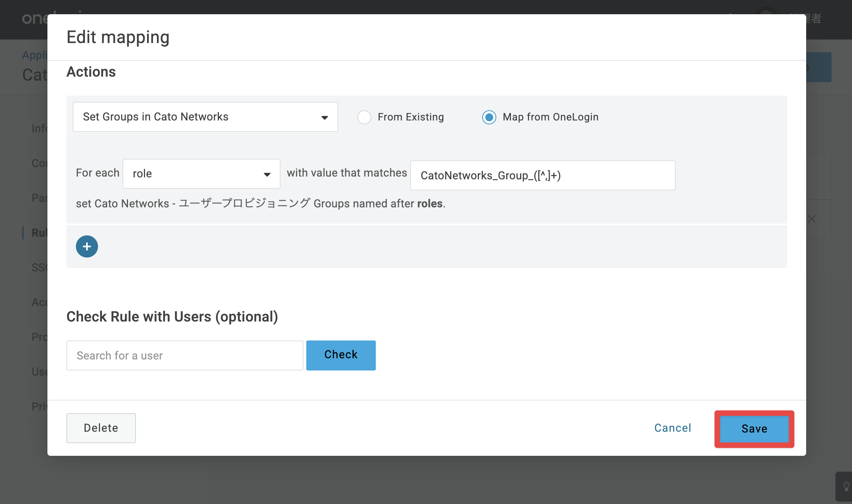
Task: Open the Rules sidebar tab
Action: (x=39, y=233)
